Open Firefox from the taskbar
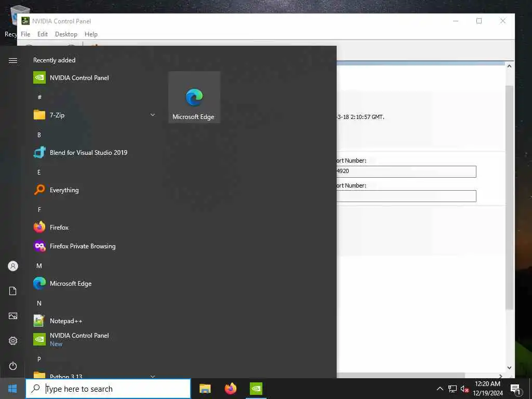The image size is (532, 399). (x=231, y=389)
